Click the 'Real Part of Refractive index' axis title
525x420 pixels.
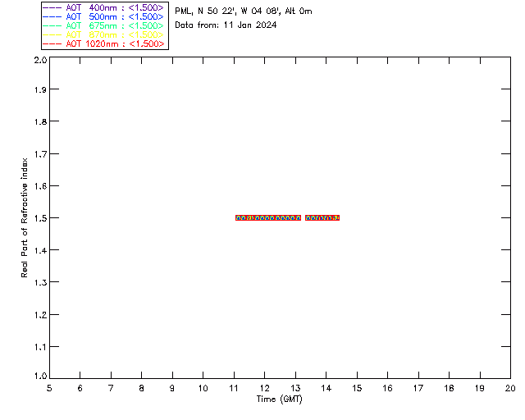pyautogui.click(x=24, y=217)
